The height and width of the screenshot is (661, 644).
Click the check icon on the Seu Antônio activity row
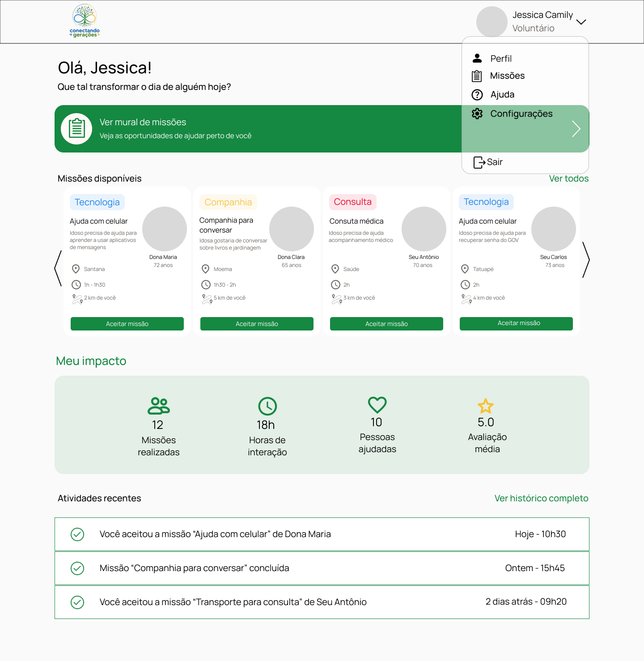point(77,602)
